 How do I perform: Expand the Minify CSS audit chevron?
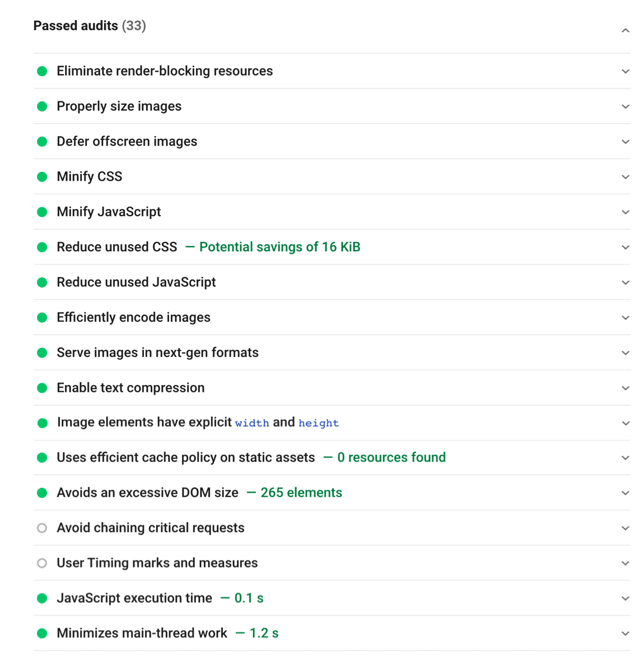coord(626,177)
